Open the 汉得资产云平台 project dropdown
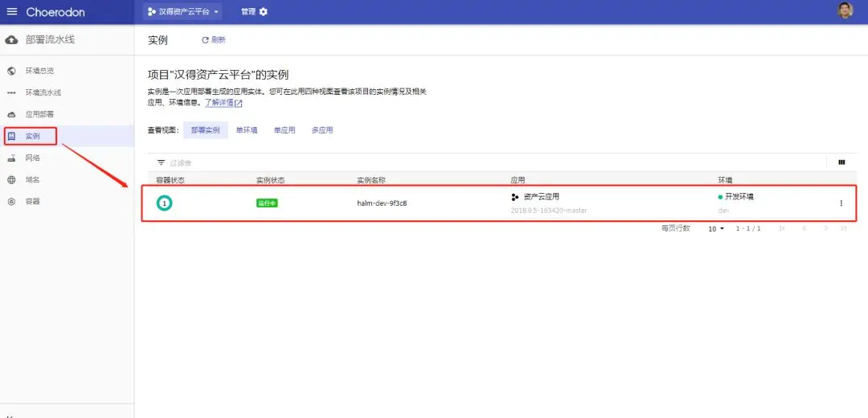 tap(182, 11)
